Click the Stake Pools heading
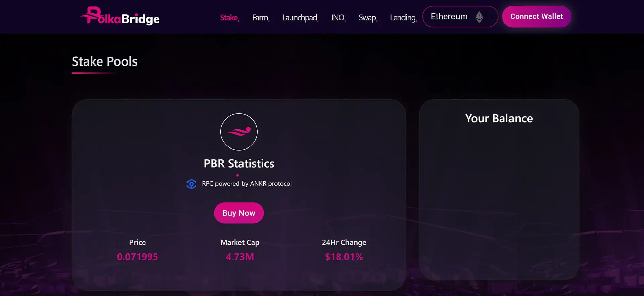Screen dimensions: 644x296 pos(105,61)
